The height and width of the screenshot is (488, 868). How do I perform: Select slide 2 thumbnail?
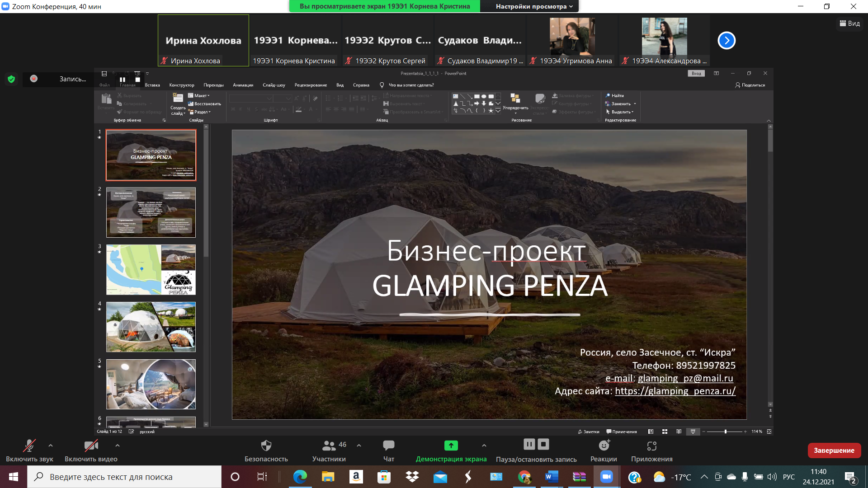[x=151, y=212]
